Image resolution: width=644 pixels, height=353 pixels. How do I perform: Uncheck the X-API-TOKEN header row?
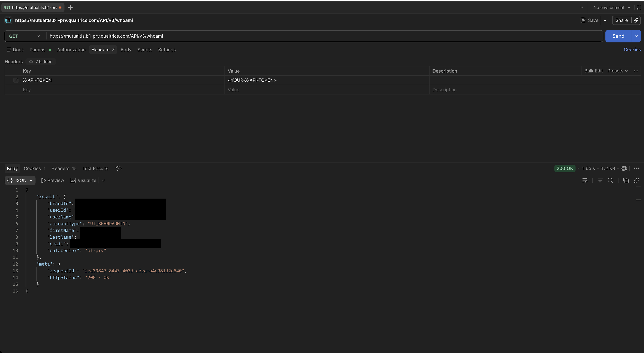tap(16, 80)
